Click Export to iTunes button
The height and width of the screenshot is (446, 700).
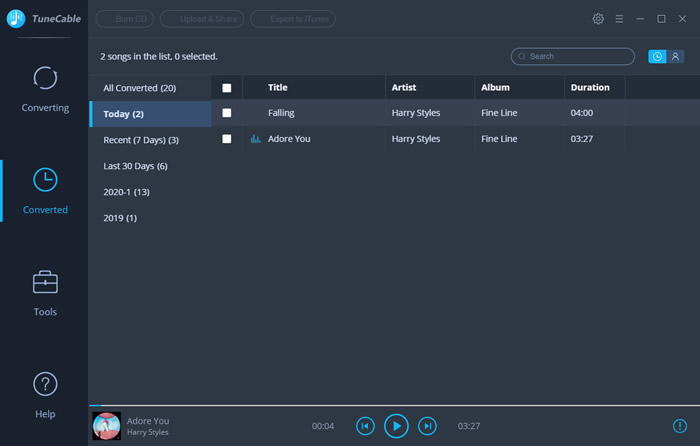293,19
